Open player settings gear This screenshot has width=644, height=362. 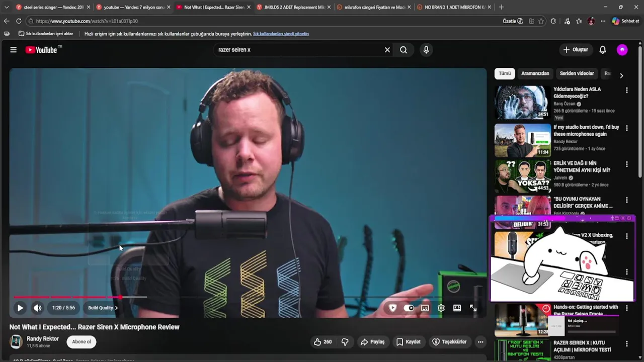click(x=441, y=308)
